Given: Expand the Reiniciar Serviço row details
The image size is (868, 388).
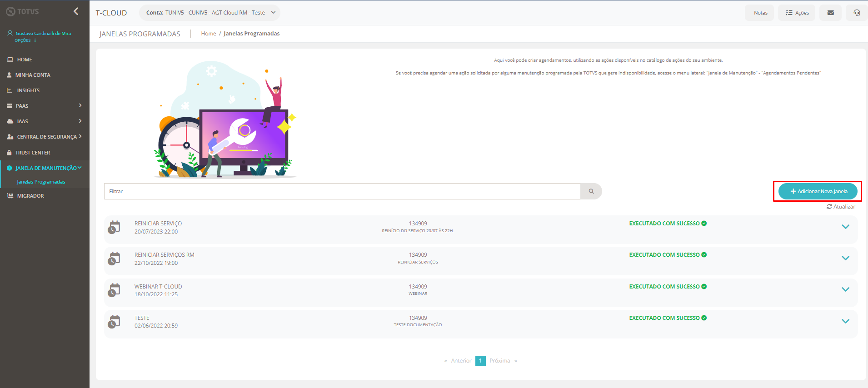Looking at the screenshot, I should point(845,227).
